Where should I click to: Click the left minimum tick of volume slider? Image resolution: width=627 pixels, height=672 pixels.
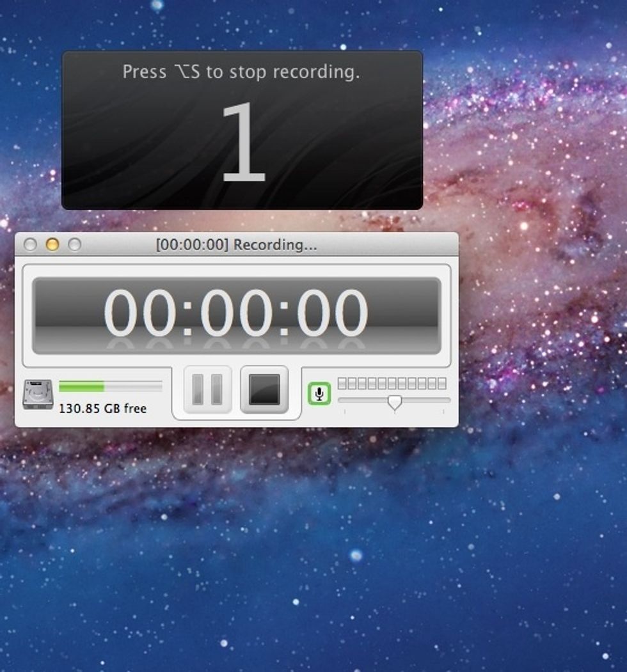point(345,411)
